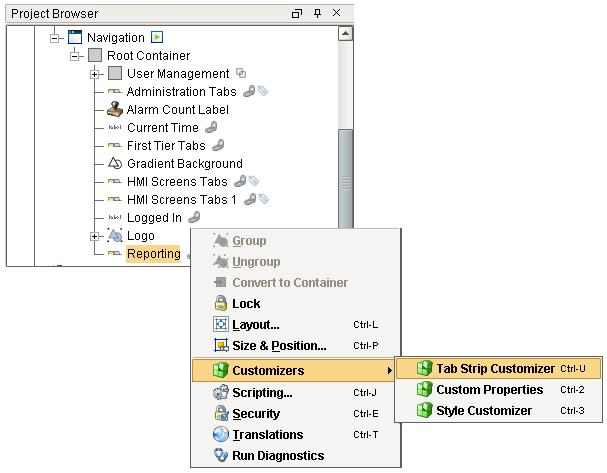Close the Project Browser panel

(x=336, y=13)
